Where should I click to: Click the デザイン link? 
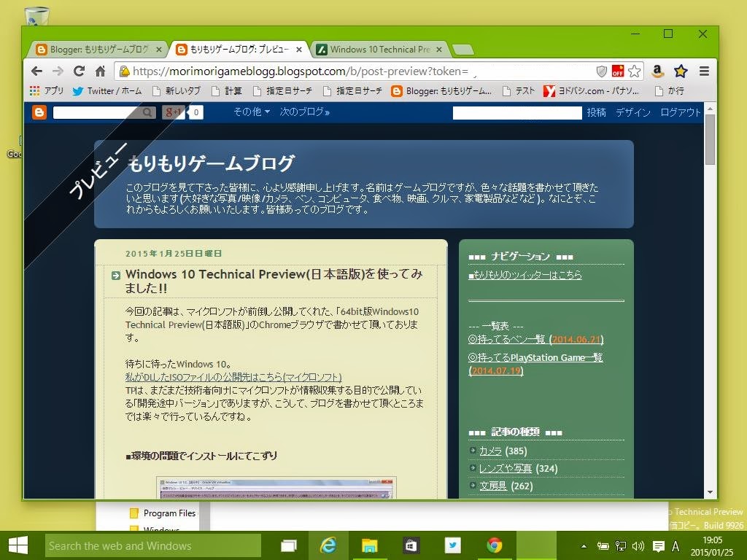point(633,112)
